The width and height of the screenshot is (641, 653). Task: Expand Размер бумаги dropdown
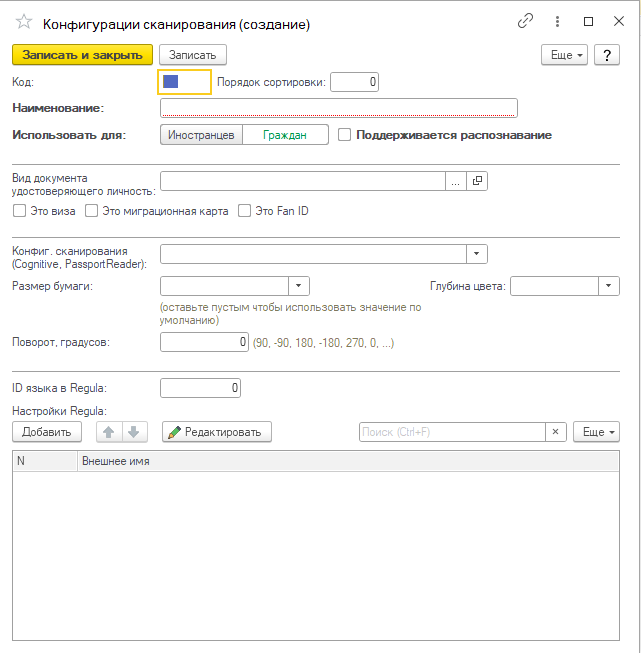click(x=299, y=286)
